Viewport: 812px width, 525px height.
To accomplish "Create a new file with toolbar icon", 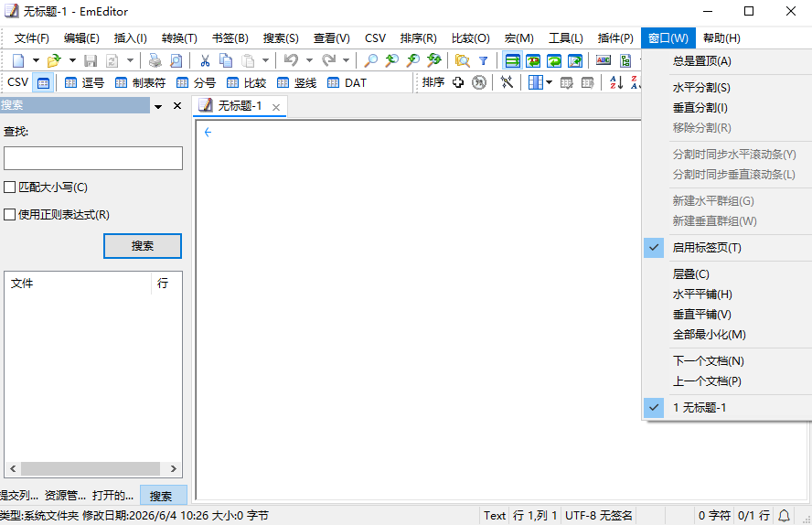I will pyautogui.click(x=18, y=60).
